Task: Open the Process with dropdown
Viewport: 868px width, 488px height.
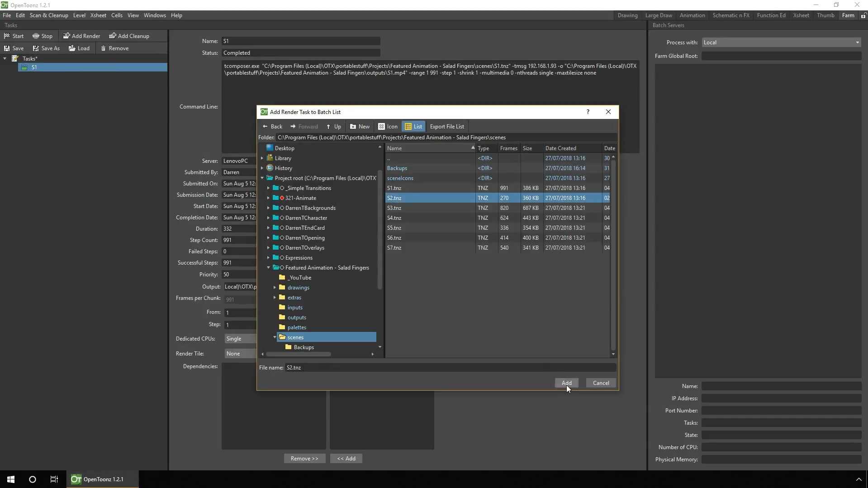Action: tap(781, 43)
